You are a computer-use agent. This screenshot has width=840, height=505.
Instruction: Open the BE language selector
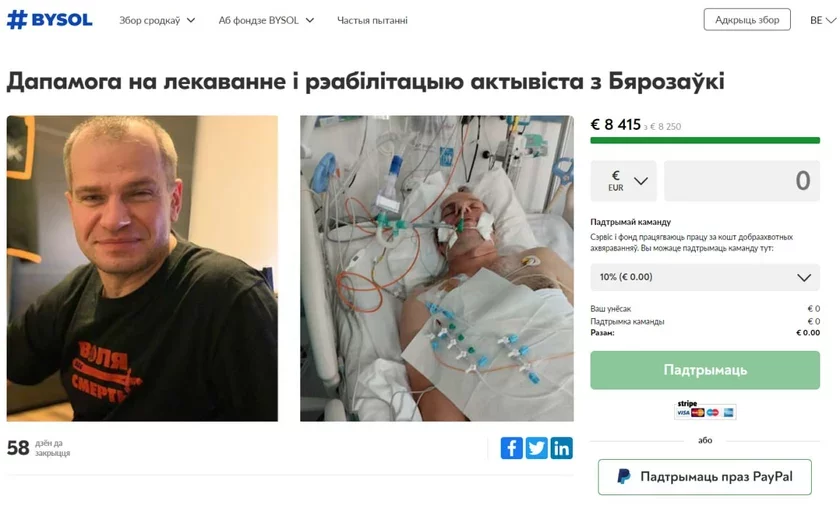tap(822, 20)
